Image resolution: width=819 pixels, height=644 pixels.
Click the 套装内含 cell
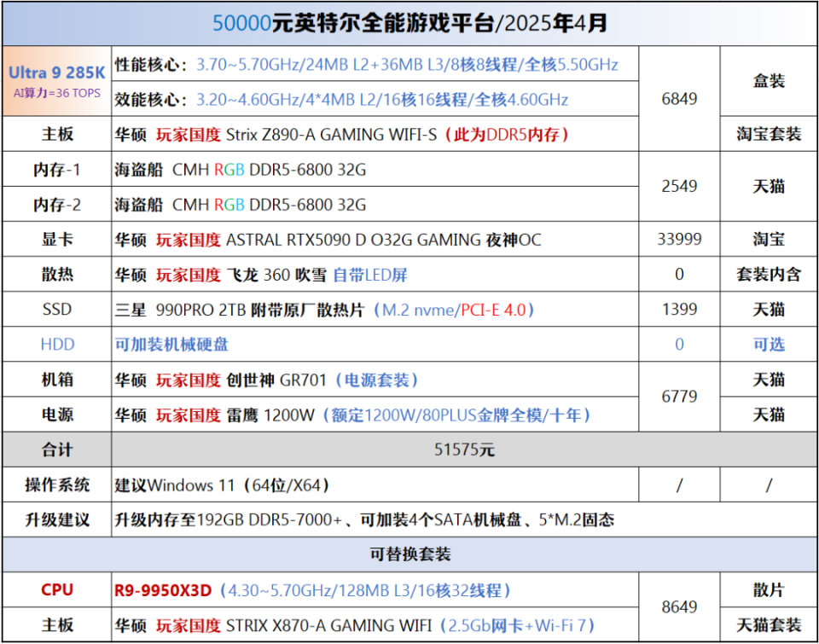pos(769,274)
